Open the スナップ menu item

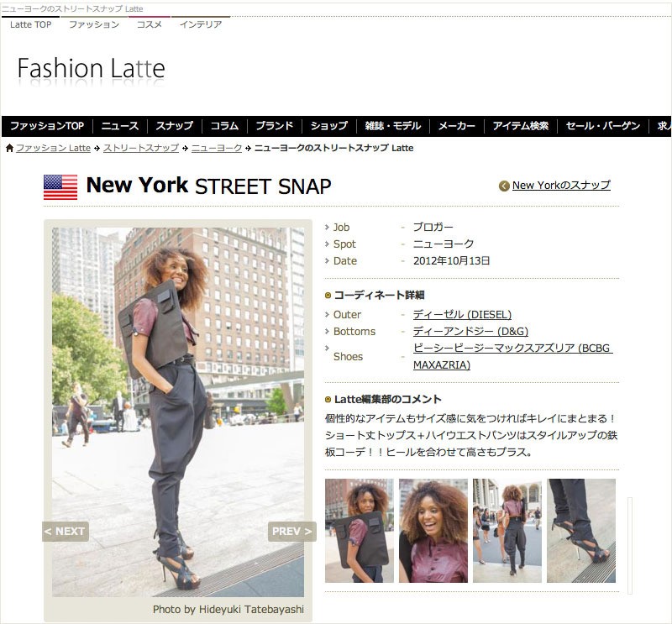coord(175,126)
